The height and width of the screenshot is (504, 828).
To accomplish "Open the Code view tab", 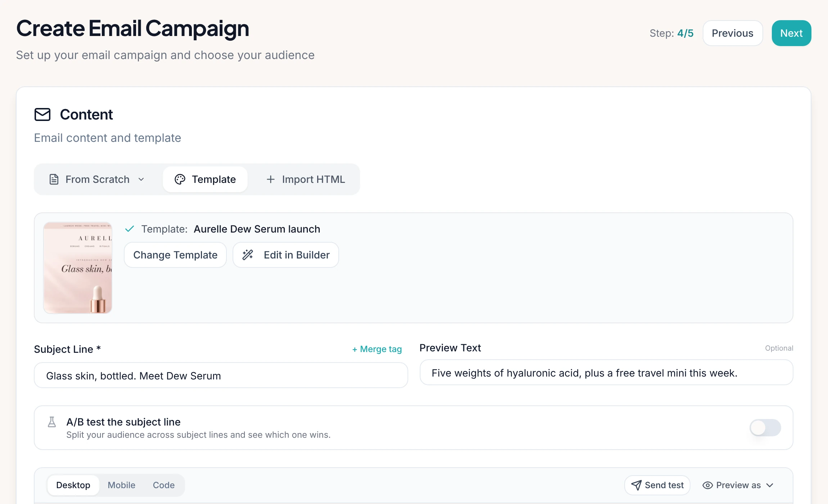I will (x=164, y=485).
